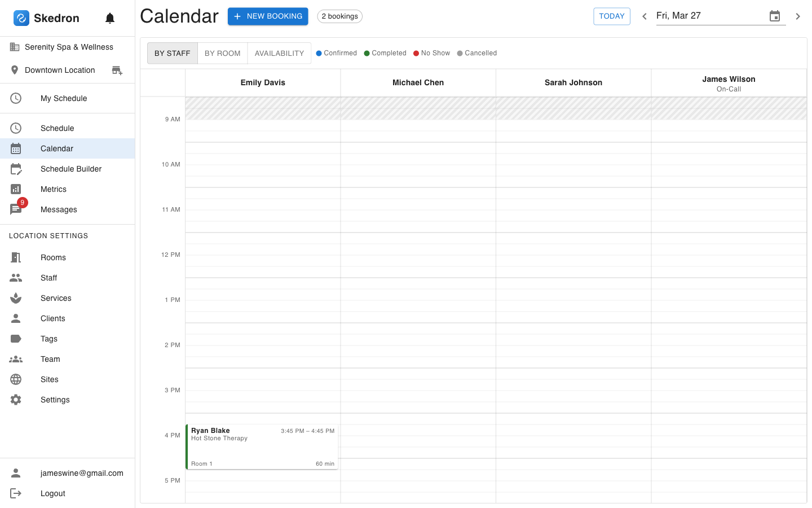Click the Serenity Spa building icon
The width and height of the screenshot is (812, 508).
click(x=15, y=47)
